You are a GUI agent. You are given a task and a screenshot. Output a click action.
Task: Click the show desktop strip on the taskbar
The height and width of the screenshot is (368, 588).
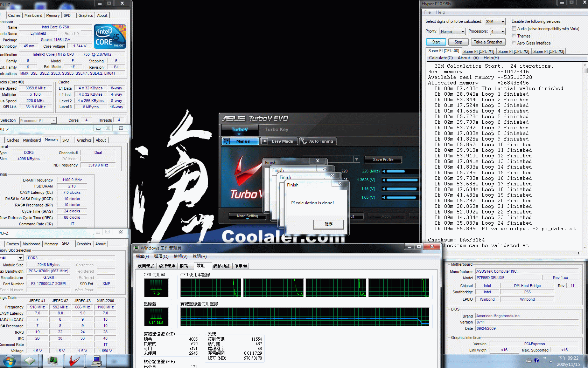(x=585, y=361)
